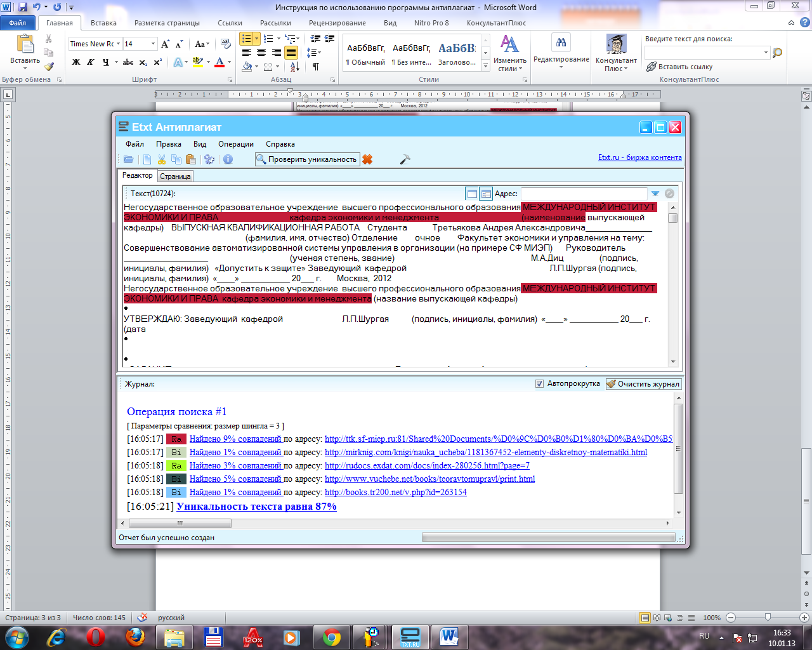The width and height of the screenshot is (812, 650).
Task: Click the Paste clipboard icon in Etxt
Action: [190, 159]
